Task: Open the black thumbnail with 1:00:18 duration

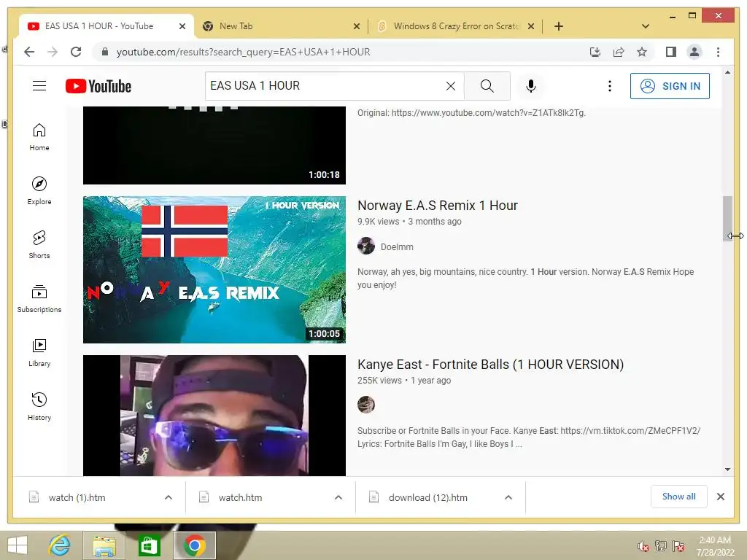Action: 214,145
